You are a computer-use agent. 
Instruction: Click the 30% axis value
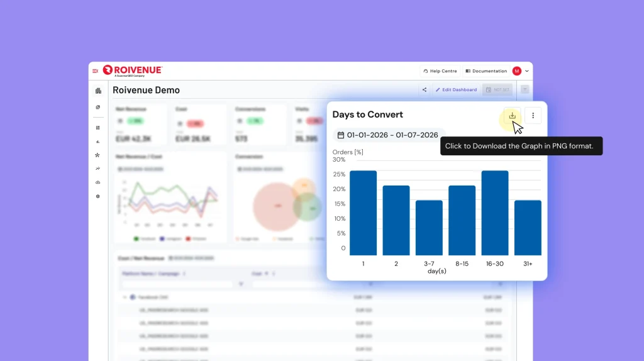tap(339, 159)
